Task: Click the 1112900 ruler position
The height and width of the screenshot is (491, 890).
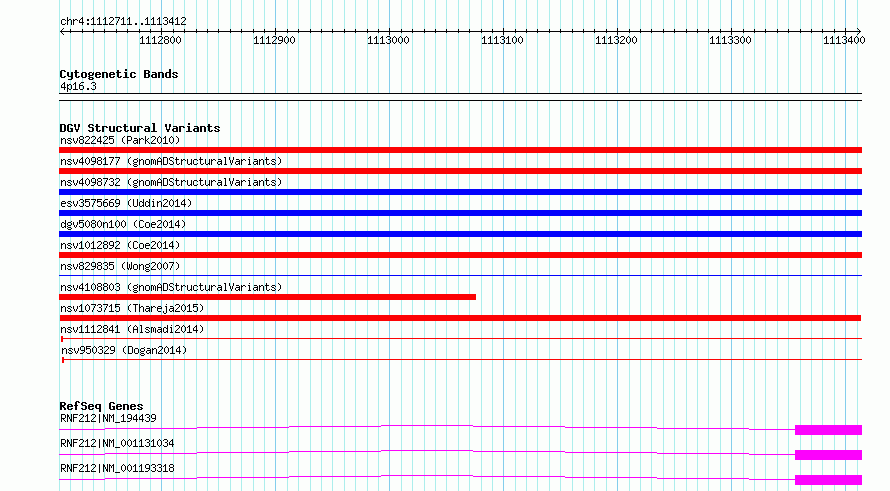Action: click(x=274, y=40)
